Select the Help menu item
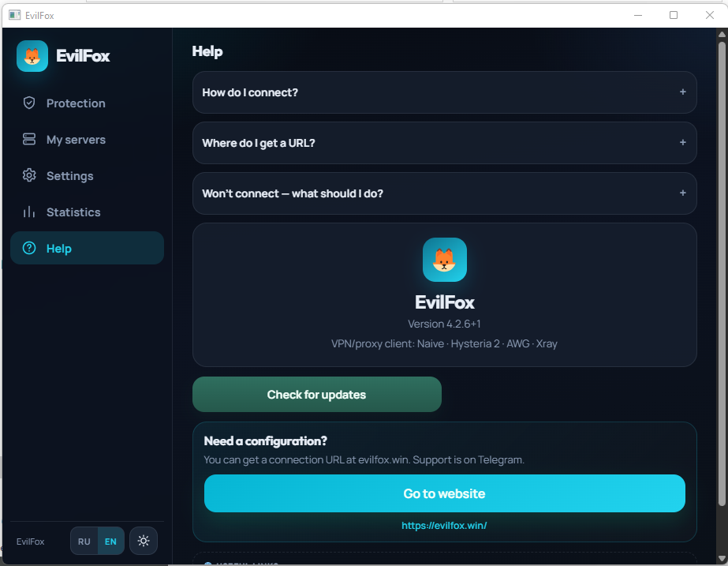Screen dimensions: 728x566 point(87,248)
